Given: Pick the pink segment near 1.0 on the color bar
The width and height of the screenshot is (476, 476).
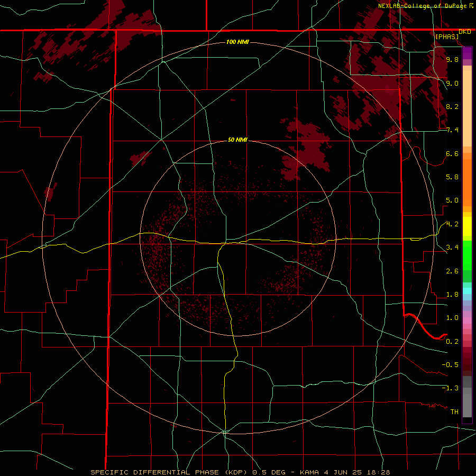Looking at the screenshot, I should click(x=467, y=320).
